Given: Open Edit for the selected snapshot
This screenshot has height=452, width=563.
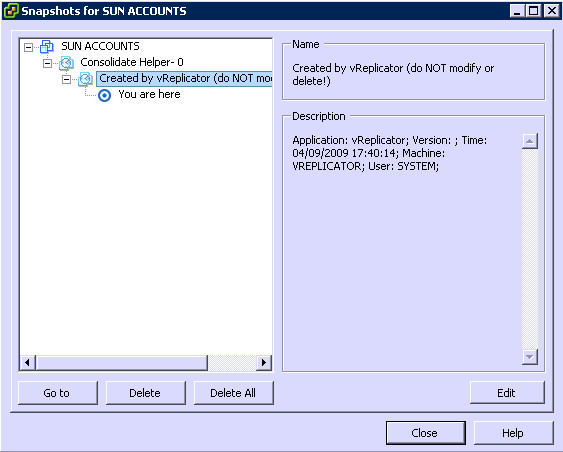Looking at the screenshot, I should tap(507, 393).
